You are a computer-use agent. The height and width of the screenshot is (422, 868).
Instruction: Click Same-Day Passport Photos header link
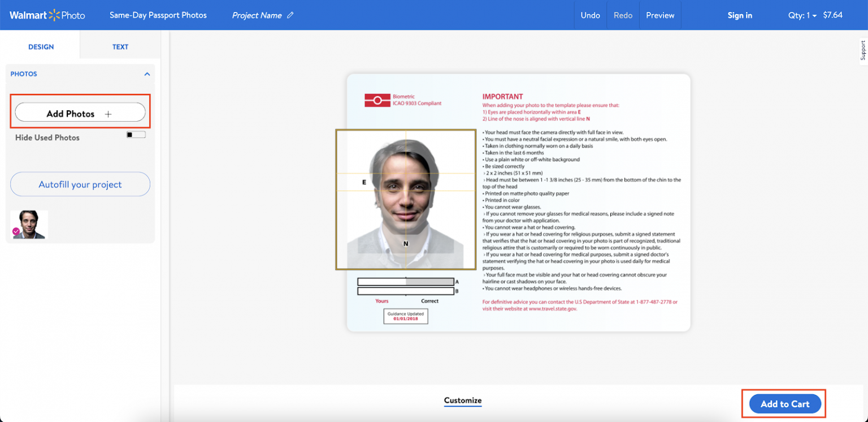(158, 15)
